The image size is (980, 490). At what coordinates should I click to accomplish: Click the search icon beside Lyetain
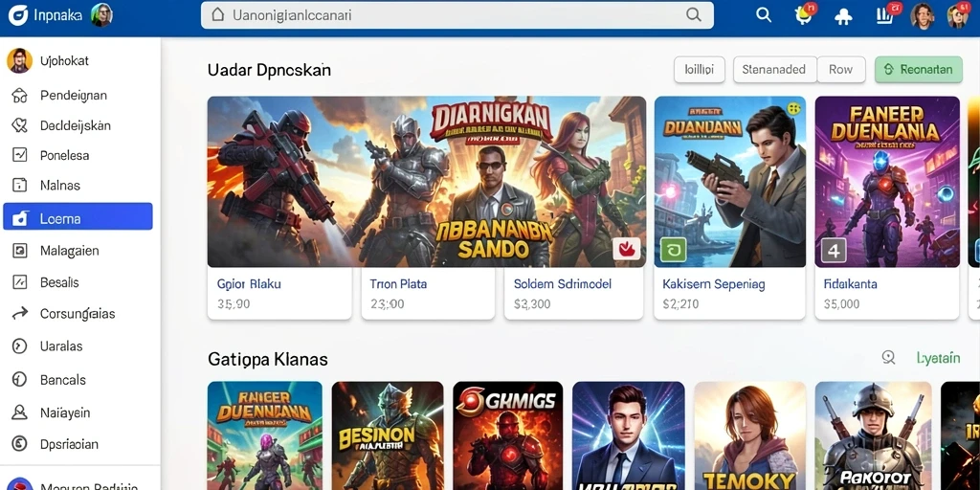coord(888,358)
